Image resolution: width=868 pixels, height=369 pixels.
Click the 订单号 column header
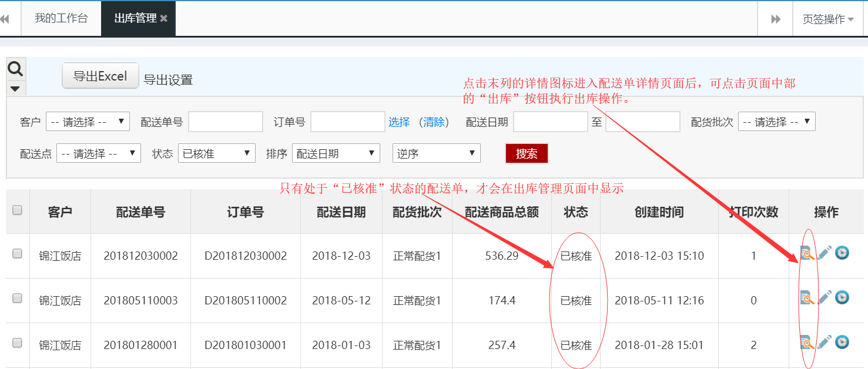pos(246,212)
